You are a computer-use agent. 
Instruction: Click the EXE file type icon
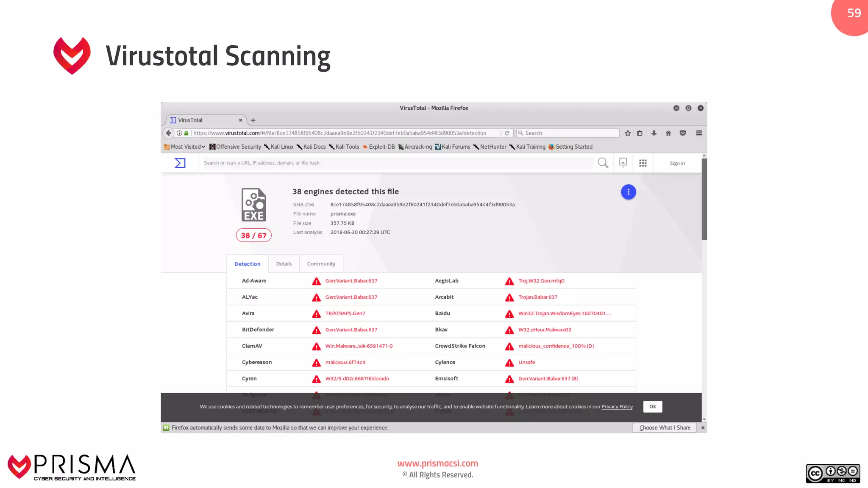(254, 205)
